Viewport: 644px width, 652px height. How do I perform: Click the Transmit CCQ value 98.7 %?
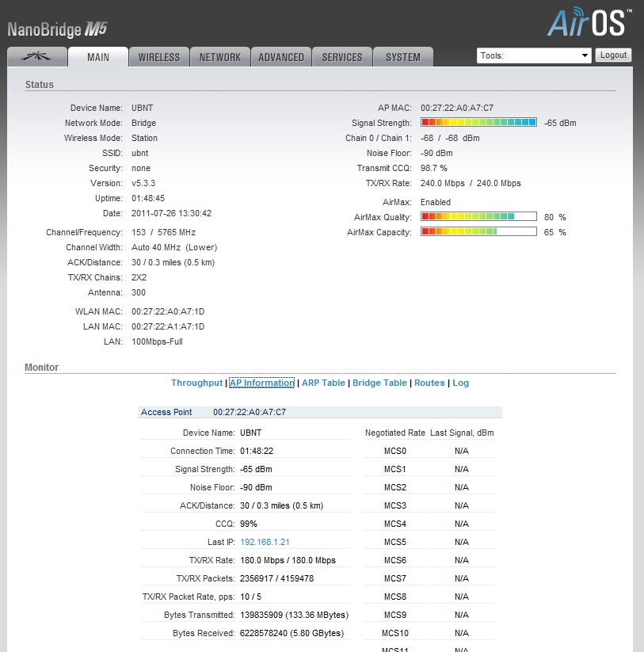(x=433, y=168)
